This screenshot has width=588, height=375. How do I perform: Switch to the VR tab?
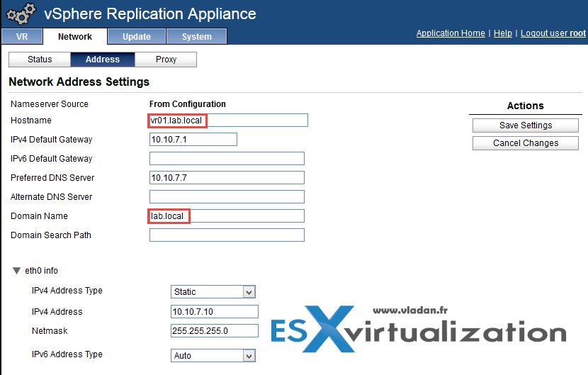[x=22, y=36]
